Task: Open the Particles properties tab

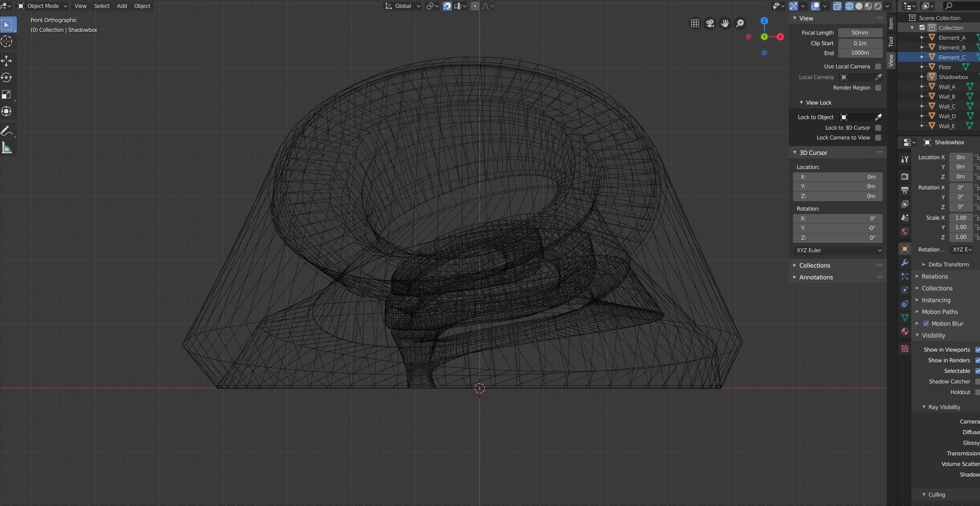Action: coord(905,277)
